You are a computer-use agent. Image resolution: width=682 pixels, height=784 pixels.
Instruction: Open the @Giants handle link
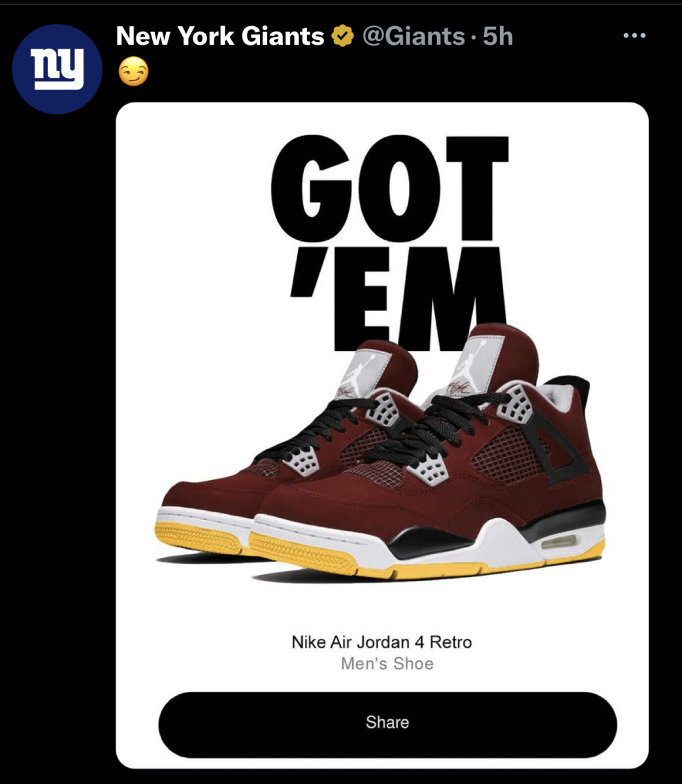(x=413, y=37)
